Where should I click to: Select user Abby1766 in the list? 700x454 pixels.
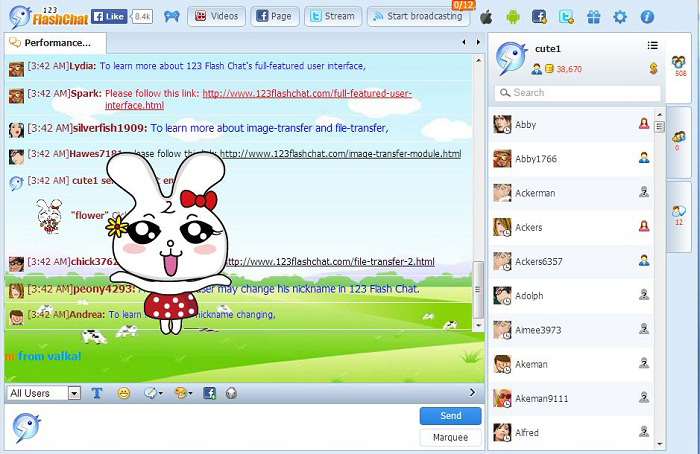(571, 159)
